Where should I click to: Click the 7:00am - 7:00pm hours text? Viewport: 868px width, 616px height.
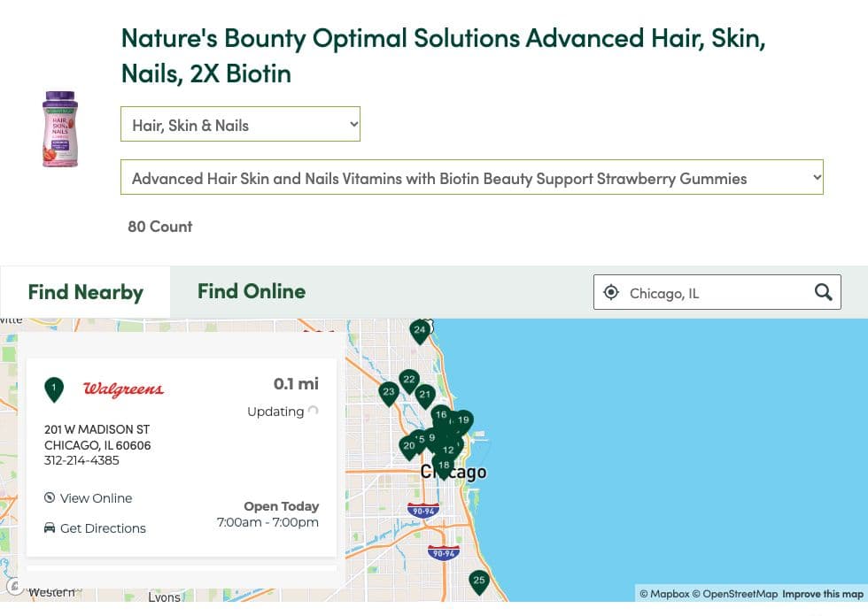(x=267, y=522)
